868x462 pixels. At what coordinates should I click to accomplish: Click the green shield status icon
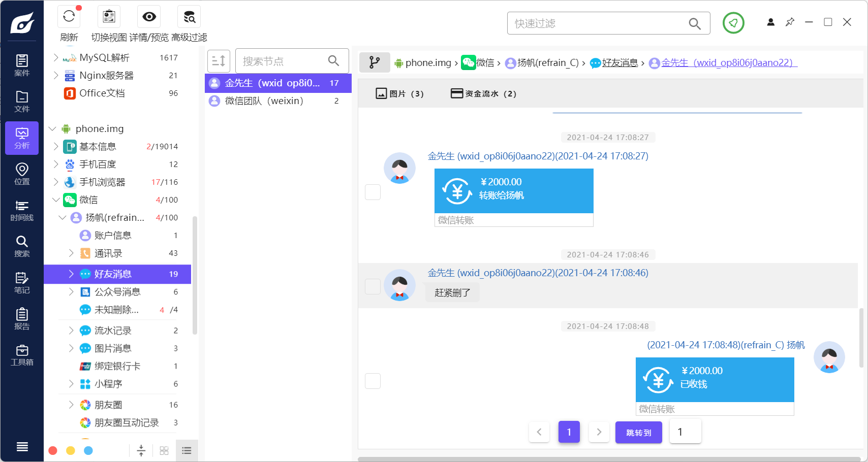(x=733, y=23)
